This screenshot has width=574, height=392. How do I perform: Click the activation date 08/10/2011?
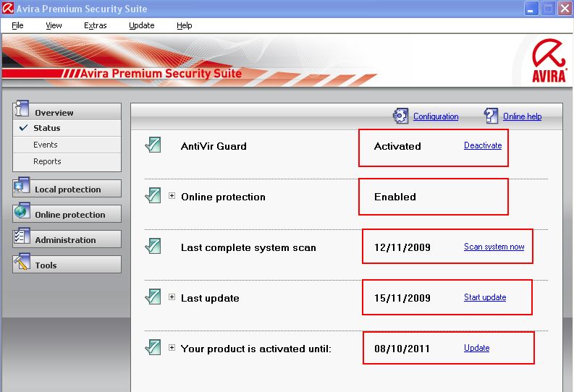tap(402, 349)
